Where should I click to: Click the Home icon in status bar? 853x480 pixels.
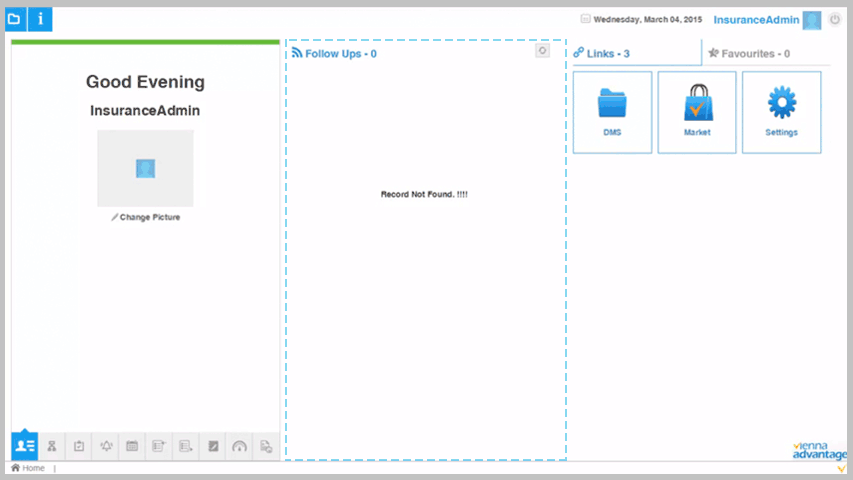pyautogui.click(x=15, y=467)
